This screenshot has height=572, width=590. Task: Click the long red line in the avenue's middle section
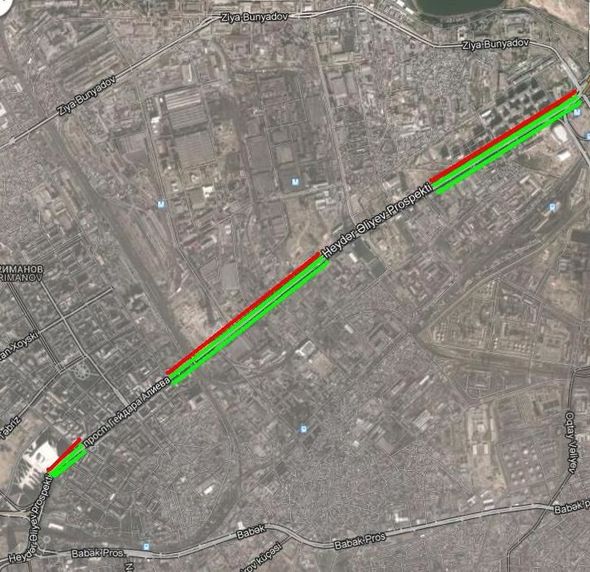(243, 313)
